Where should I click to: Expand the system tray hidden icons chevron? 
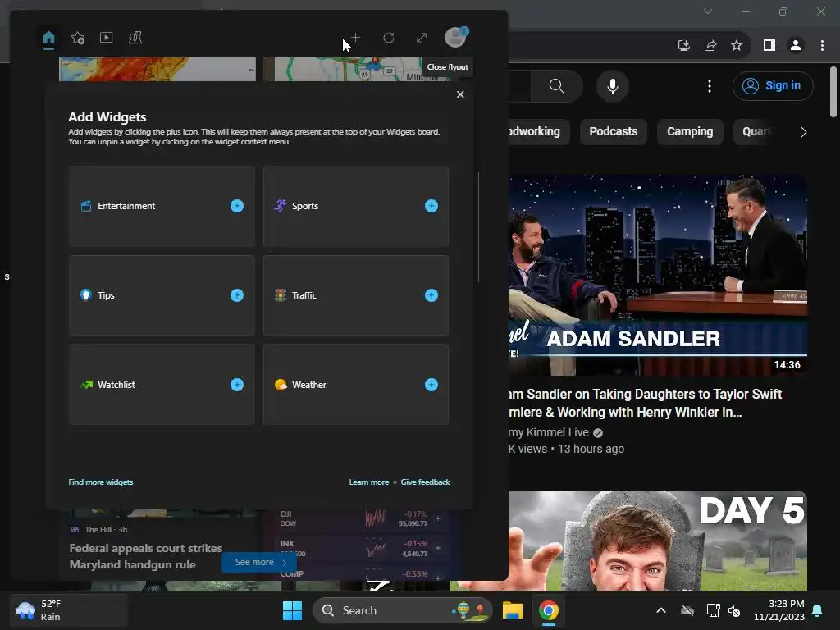point(661,610)
